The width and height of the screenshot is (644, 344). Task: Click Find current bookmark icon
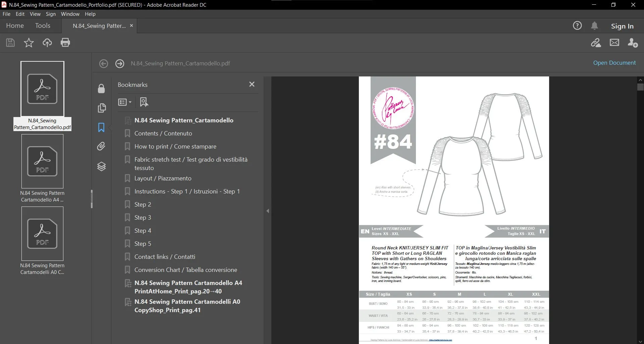point(144,102)
